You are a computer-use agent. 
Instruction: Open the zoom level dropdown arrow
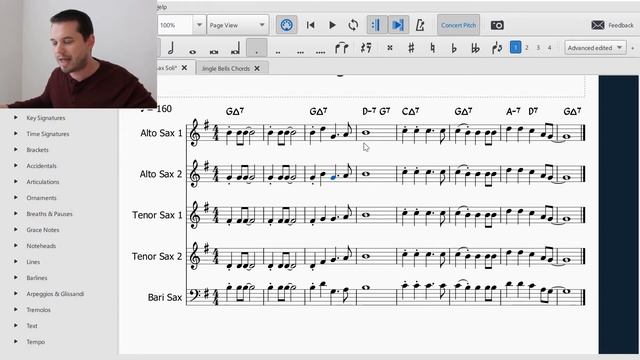tap(199, 25)
